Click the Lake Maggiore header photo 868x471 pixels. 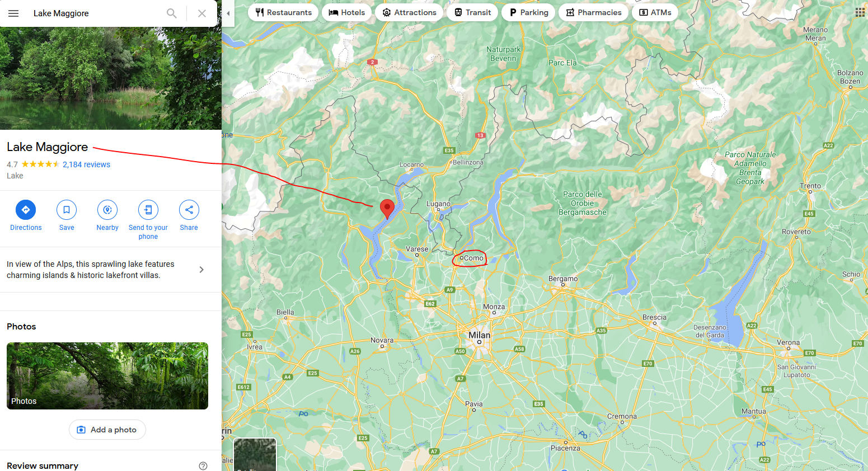tap(111, 78)
